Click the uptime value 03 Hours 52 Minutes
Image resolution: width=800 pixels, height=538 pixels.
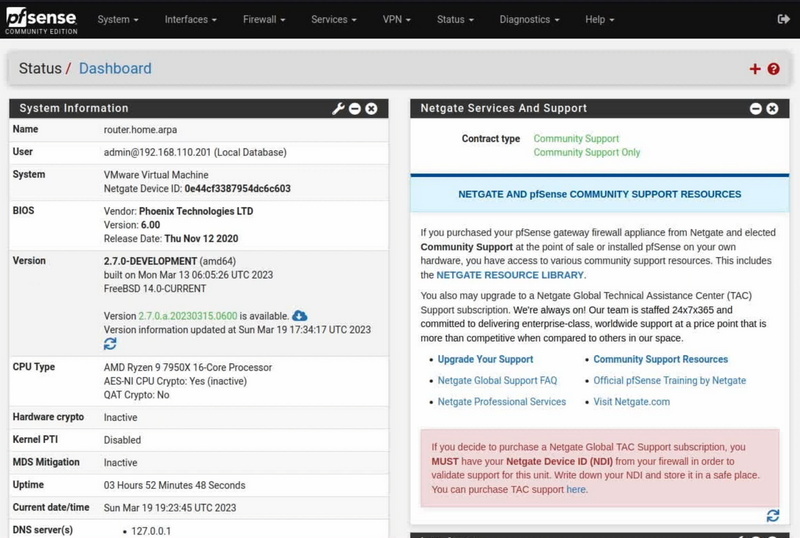point(174,485)
